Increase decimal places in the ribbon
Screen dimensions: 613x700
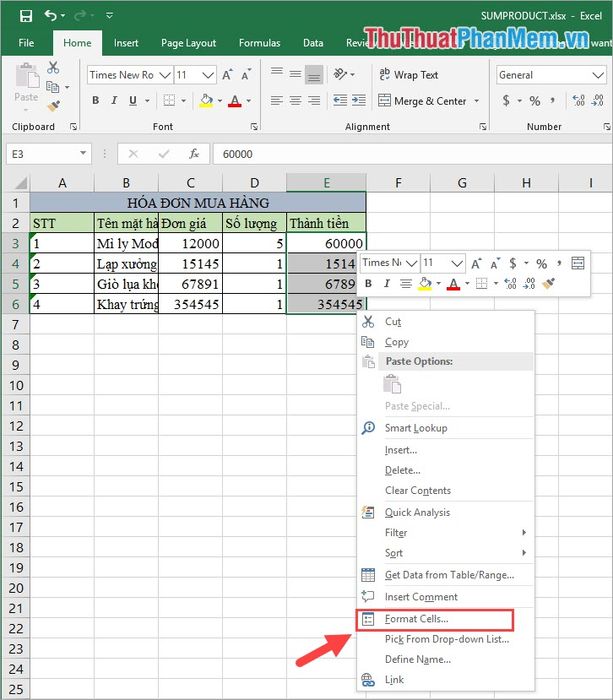click(x=579, y=100)
